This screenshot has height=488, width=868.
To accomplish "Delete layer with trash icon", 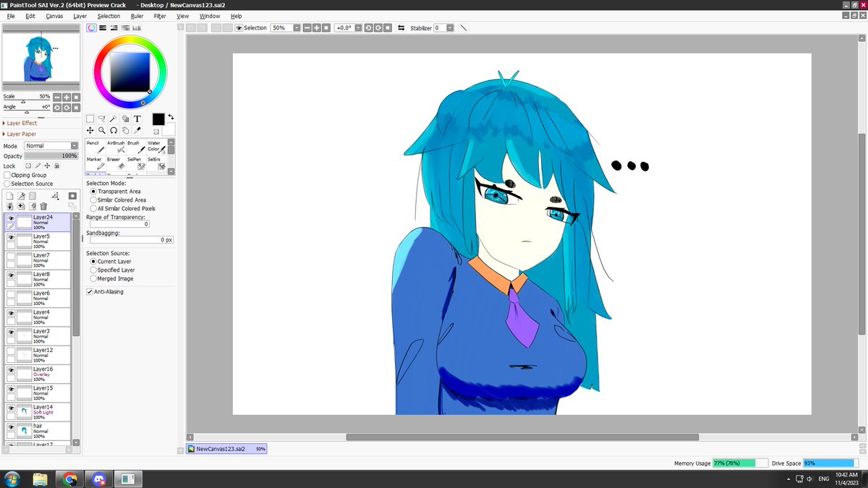I will [43, 206].
